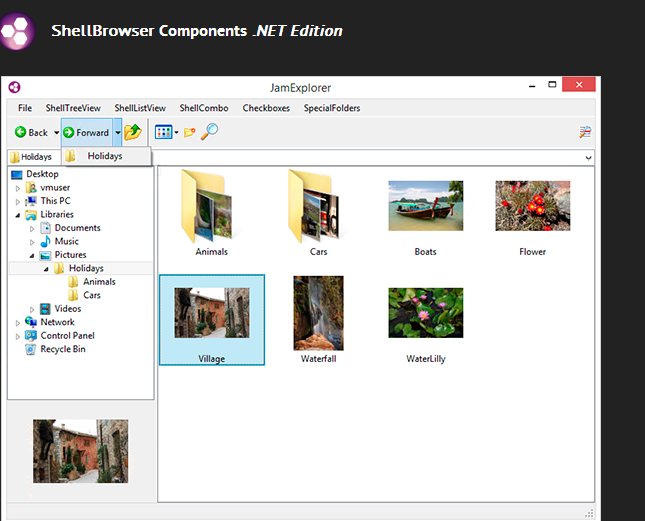Select Desktop in the folder tree
This screenshot has height=521, width=645.
42,174
